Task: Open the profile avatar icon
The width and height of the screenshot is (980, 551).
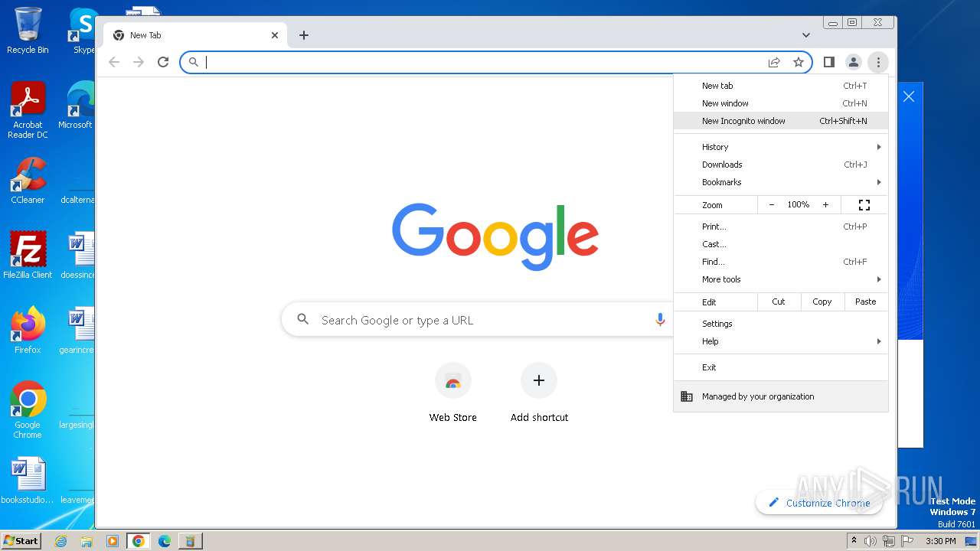Action: [x=853, y=62]
